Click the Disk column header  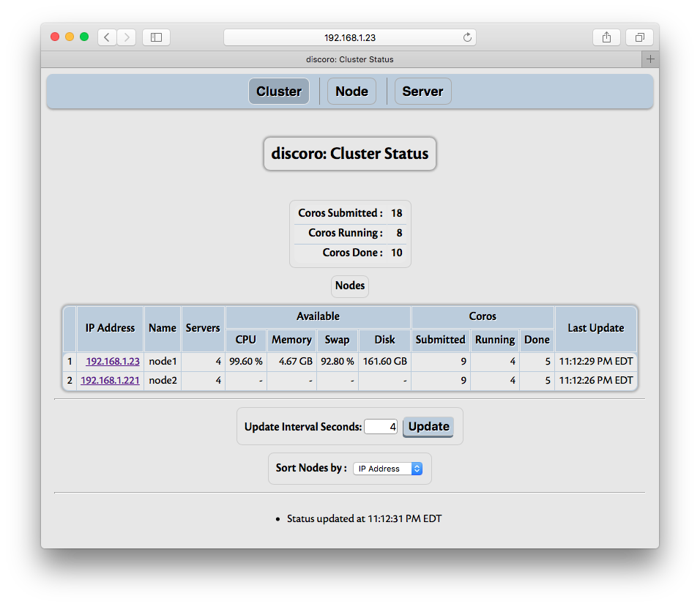tap(385, 340)
